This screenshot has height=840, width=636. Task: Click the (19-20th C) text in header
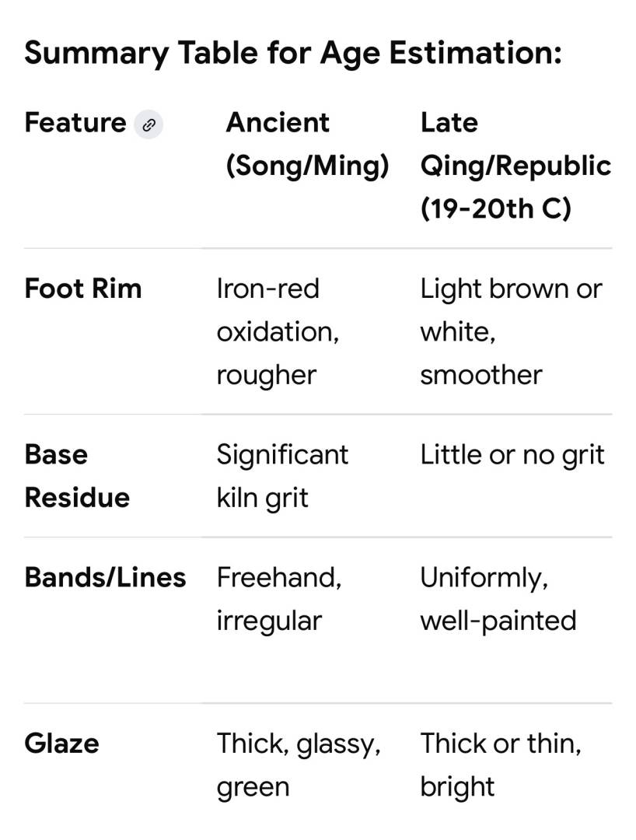coord(495,208)
